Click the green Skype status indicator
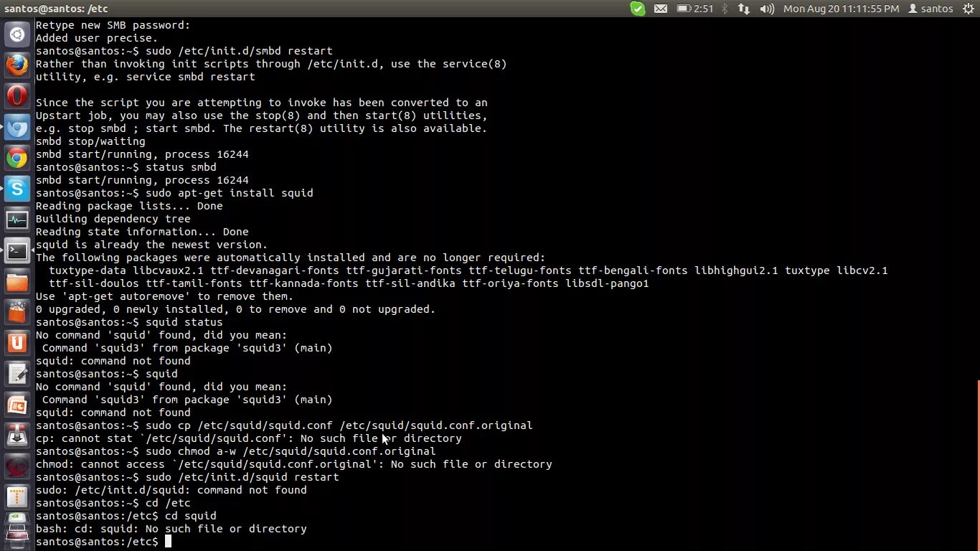 638,9
